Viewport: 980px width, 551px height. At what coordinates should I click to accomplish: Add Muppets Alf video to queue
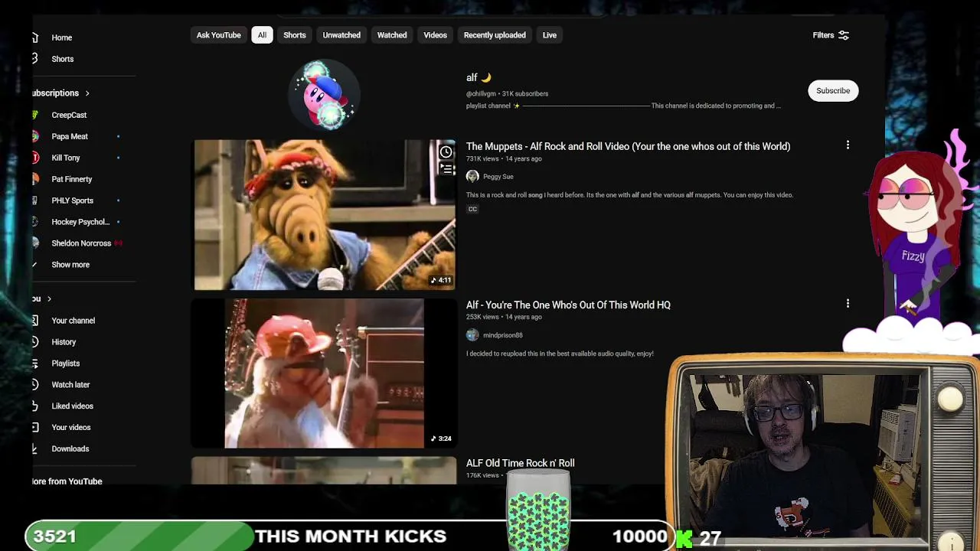tap(446, 168)
